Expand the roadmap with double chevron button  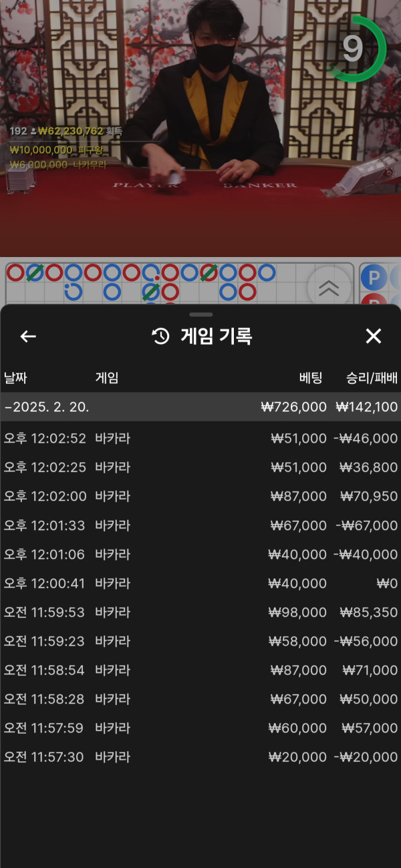329,288
